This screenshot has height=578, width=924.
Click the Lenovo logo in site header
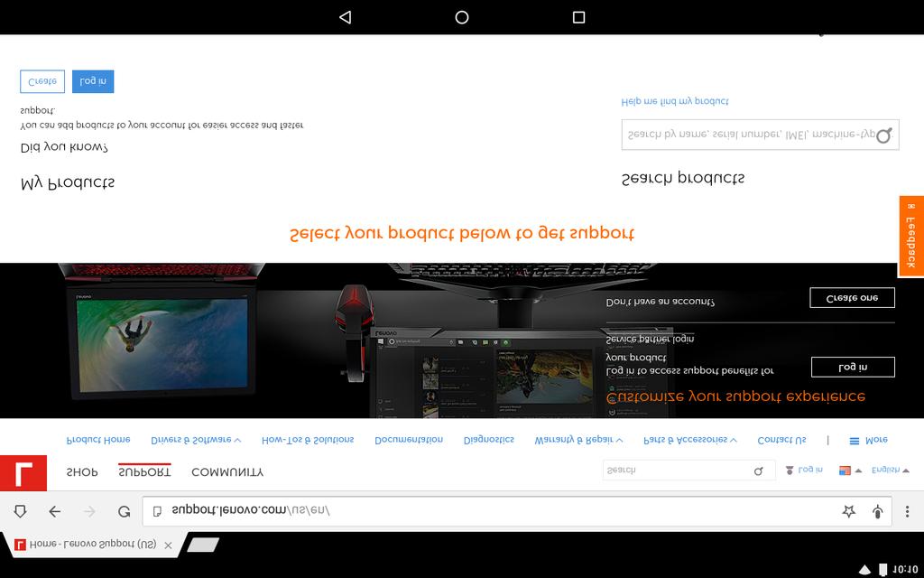click(x=23, y=473)
